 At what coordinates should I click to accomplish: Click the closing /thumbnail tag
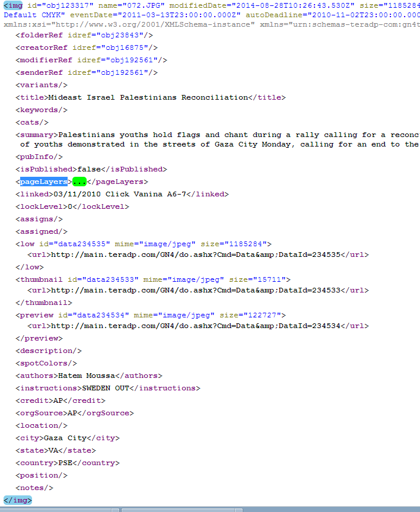coord(44,303)
